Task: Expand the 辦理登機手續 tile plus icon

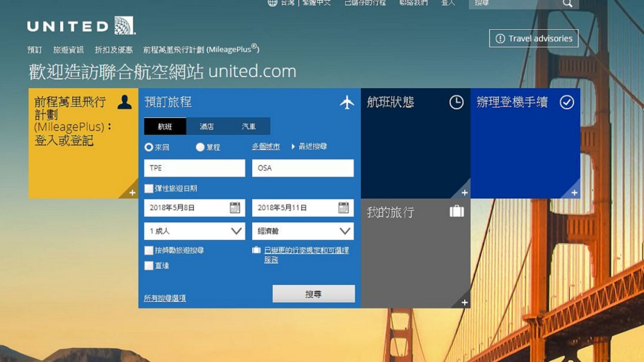Action: click(x=574, y=193)
